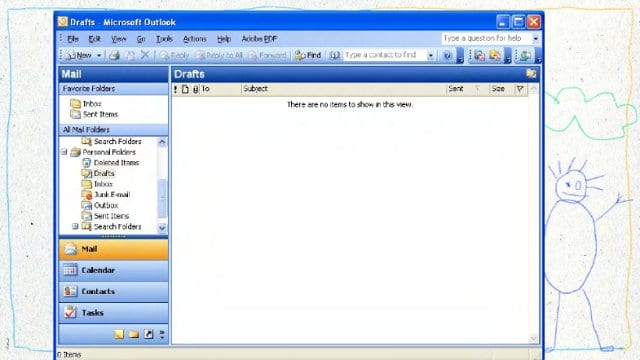Viewport: 640px width, 360px height.
Task: Click the Delete X icon in the toolbar
Action: 145,55
